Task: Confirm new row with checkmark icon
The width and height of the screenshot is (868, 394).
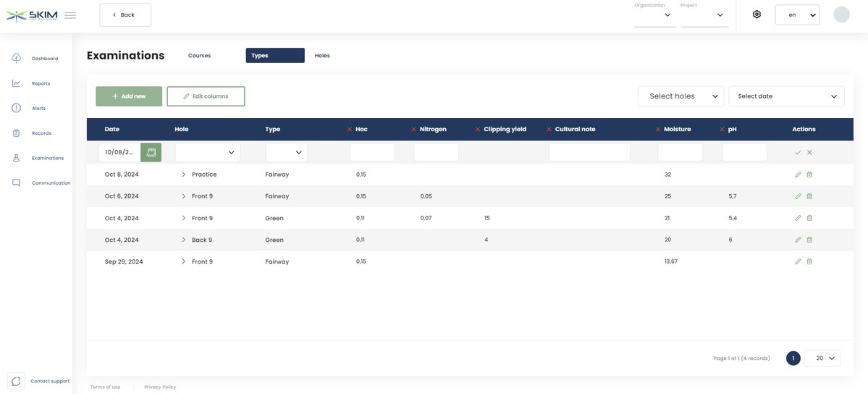Action: [798, 152]
